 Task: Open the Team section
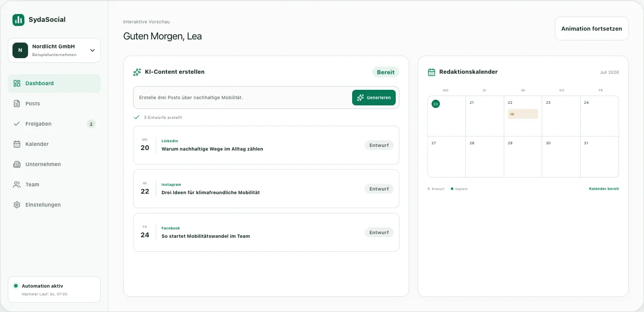pos(55,184)
